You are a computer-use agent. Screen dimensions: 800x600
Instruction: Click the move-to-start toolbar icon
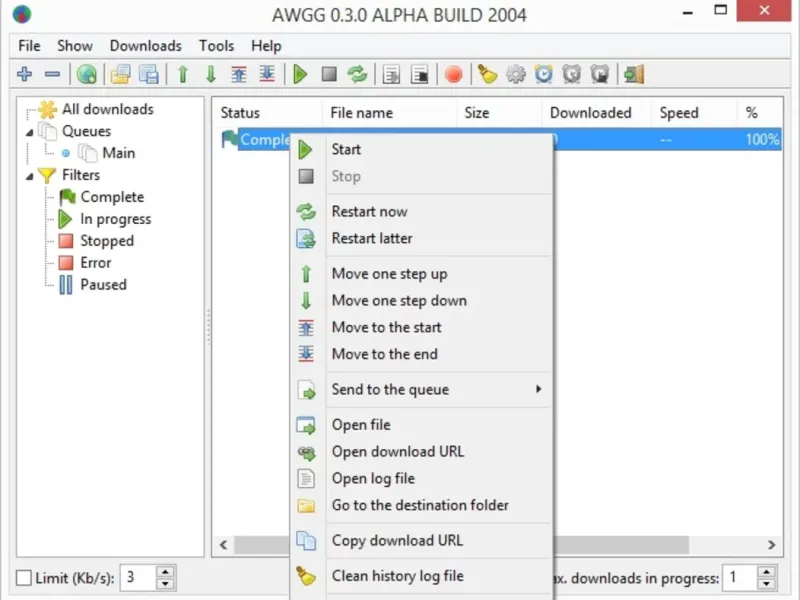pyautogui.click(x=238, y=74)
